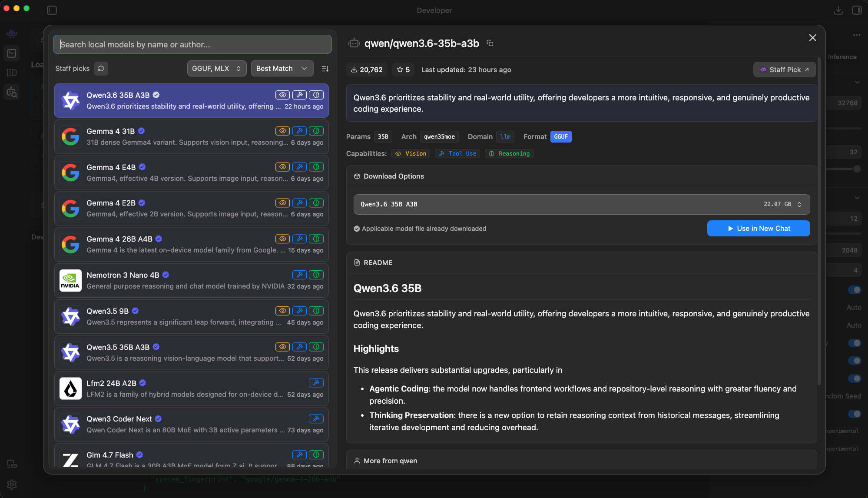Open LM Studio settings via the gear icon

click(x=12, y=485)
